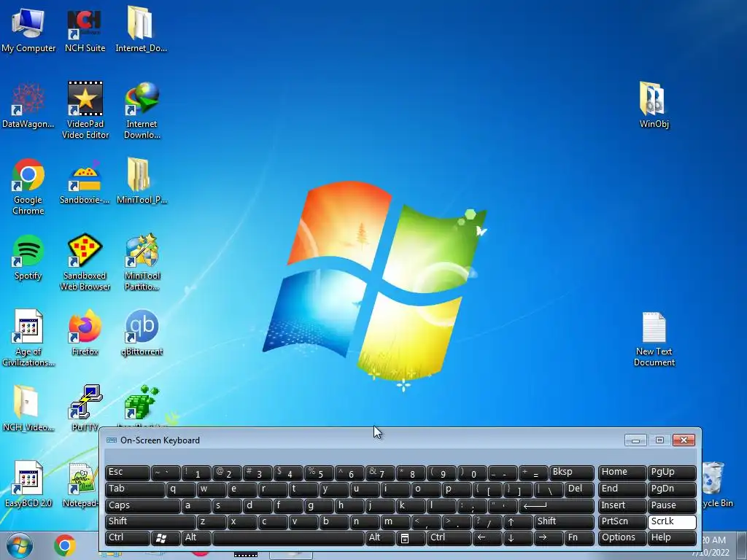Select the NCH Suite desktop shortcut
747x560 pixels.
tap(85, 29)
